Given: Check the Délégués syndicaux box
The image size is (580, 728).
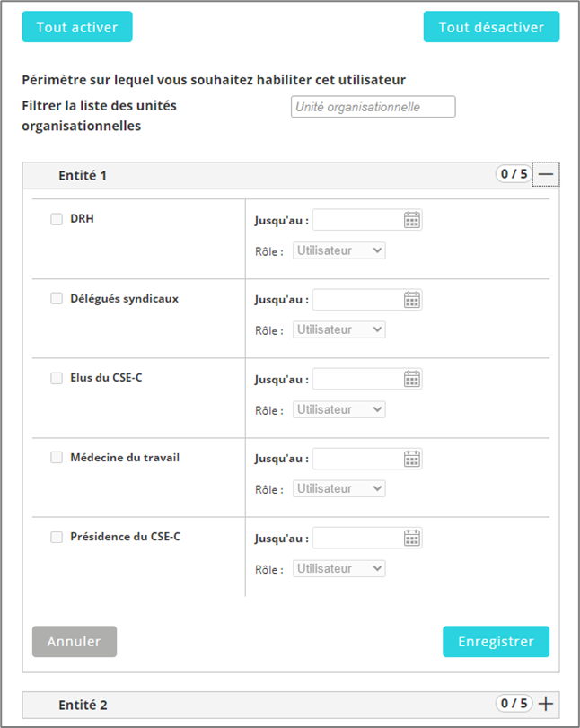Looking at the screenshot, I should coord(57,299).
